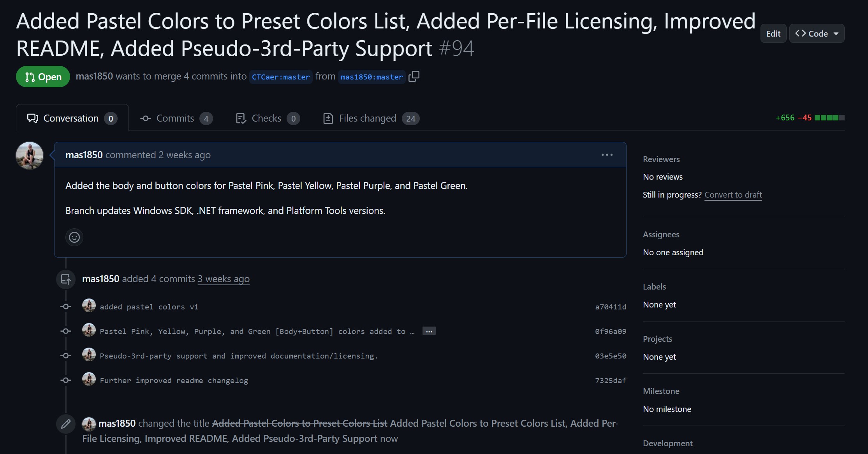Open the Milestone sidebar section

click(x=661, y=391)
